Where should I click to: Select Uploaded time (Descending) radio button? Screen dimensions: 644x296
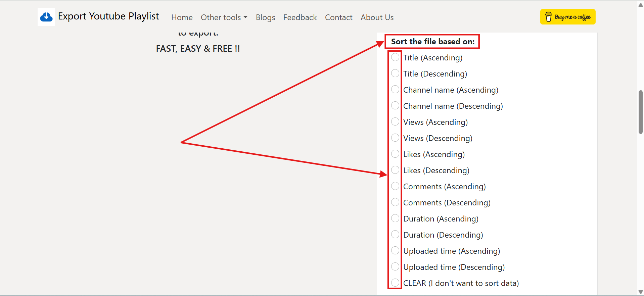(395, 266)
